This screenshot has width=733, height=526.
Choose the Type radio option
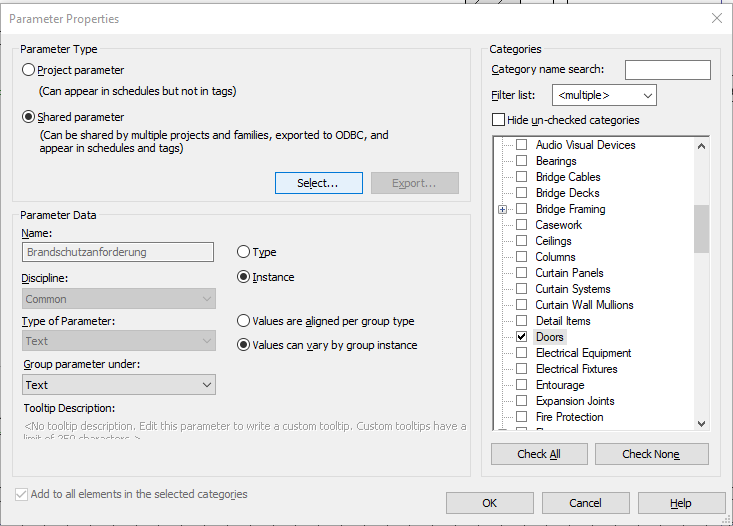coord(243,252)
